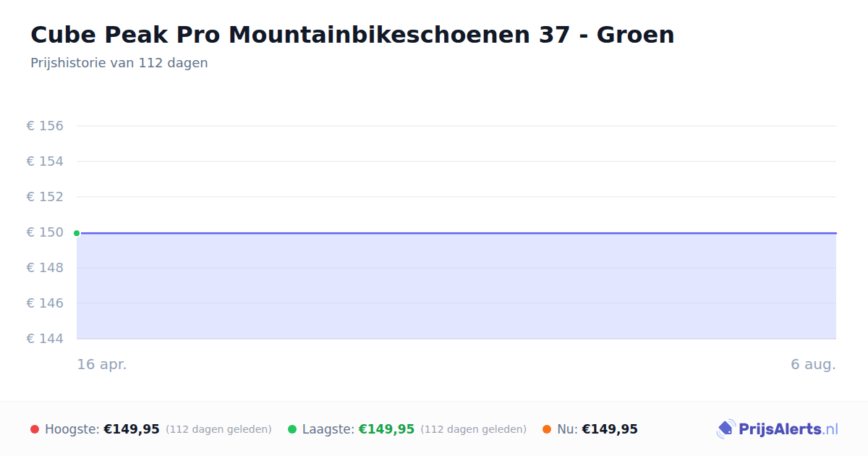Select the Laagste €149,95 green price
Image resolution: width=868 pixels, height=456 pixels.
click(x=386, y=429)
